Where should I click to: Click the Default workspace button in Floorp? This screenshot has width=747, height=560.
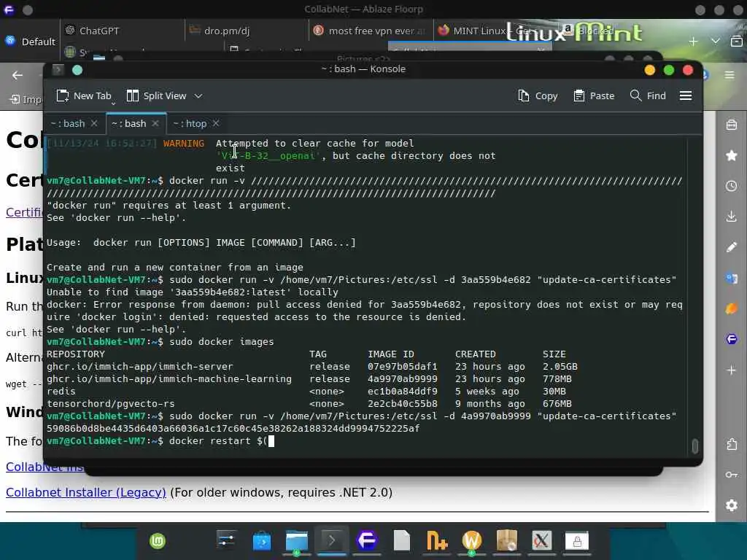click(x=30, y=42)
